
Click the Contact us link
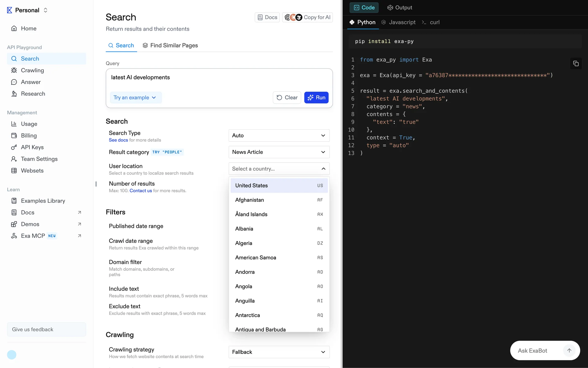click(141, 191)
